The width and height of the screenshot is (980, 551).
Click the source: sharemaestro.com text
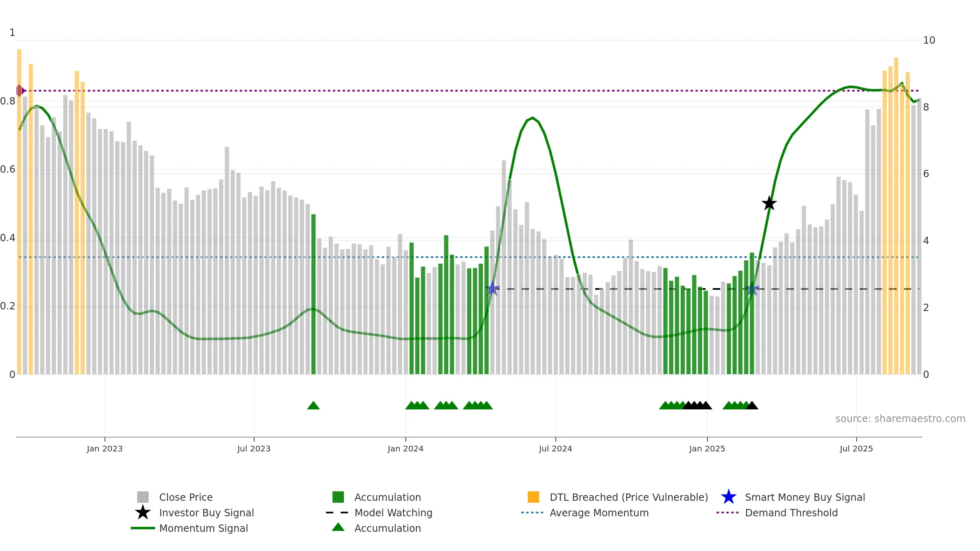[900, 419]
